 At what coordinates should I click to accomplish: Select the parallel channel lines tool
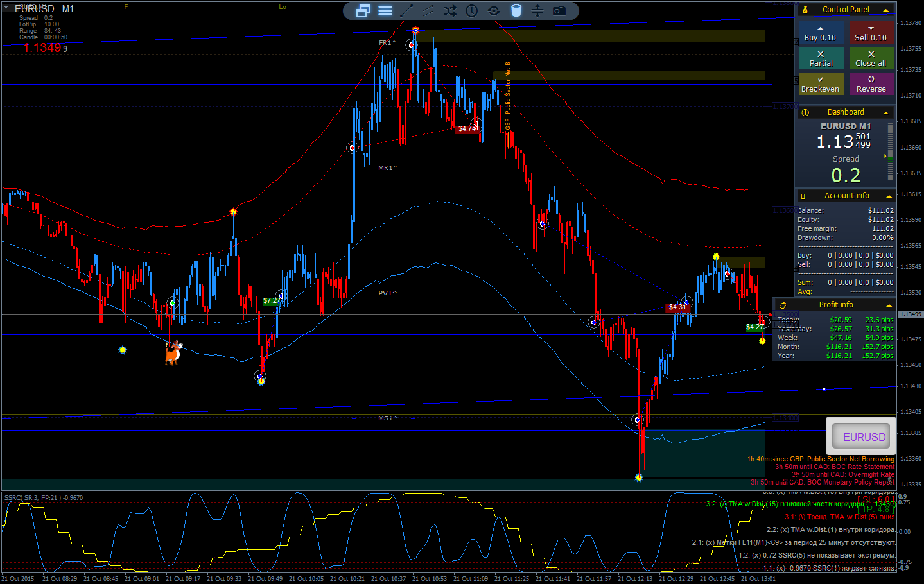tap(428, 11)
